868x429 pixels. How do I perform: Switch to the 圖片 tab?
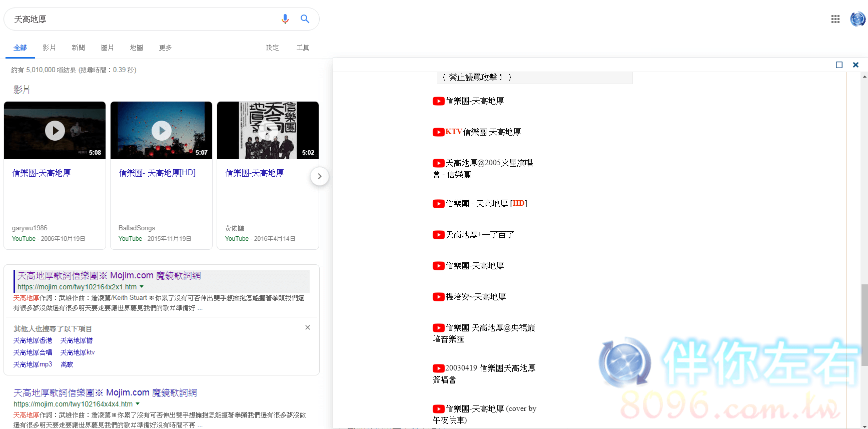[x=107, y=48]
